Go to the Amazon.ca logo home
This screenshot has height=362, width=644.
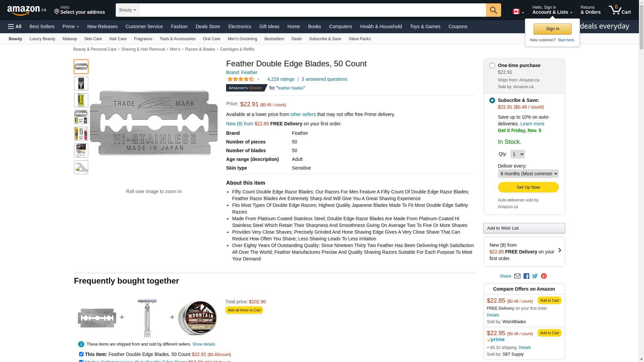[x=27, y=10]
